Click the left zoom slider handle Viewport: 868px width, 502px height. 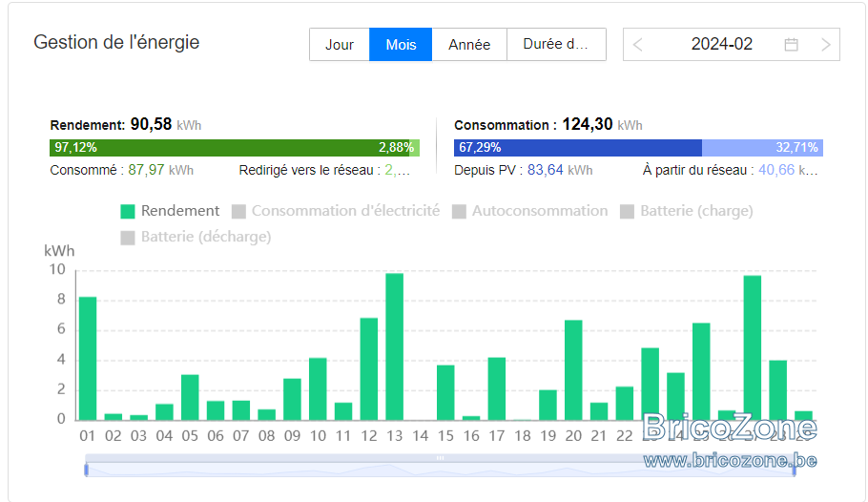pos(87,470)
